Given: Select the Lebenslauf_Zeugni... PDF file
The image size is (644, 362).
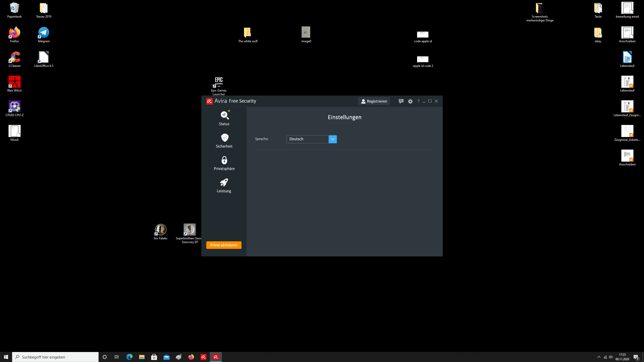Looking at the screenshot, I should point(627,109).
